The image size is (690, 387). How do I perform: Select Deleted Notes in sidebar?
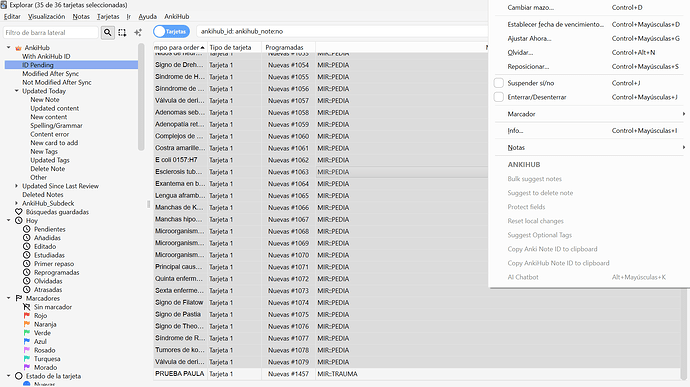(x=43, y=195)
